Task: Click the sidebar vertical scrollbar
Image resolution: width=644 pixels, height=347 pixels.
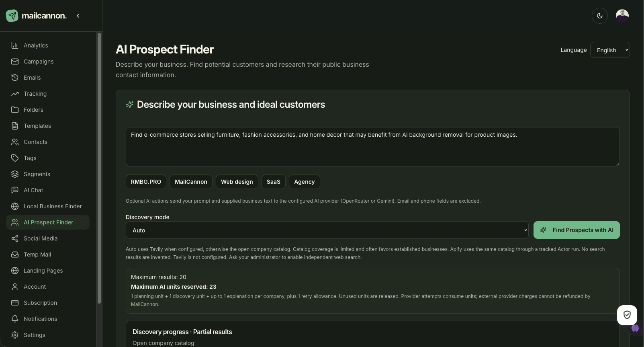Action: (x=99, y=168)
